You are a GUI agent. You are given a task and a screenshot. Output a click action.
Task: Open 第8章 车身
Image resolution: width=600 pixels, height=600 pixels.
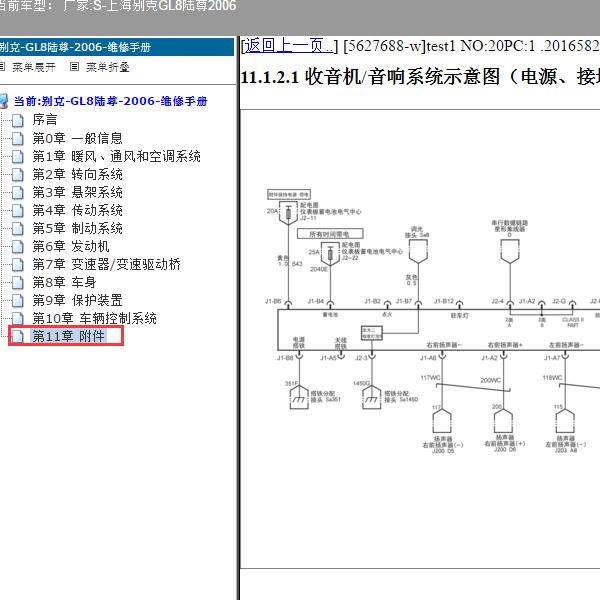pos(64,282)
